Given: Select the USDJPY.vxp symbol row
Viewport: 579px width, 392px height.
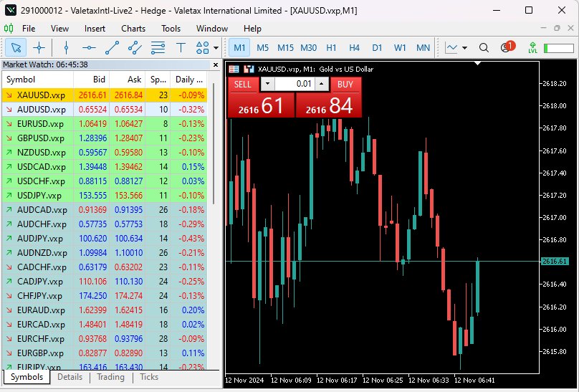Looking at the screenshot, I should point(105,195).
